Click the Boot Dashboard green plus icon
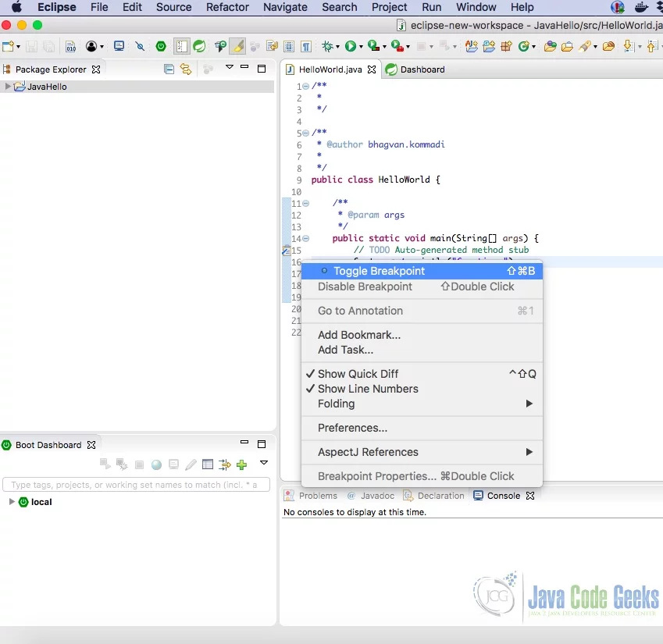This screenshot has height=644, width=663. 242,464
